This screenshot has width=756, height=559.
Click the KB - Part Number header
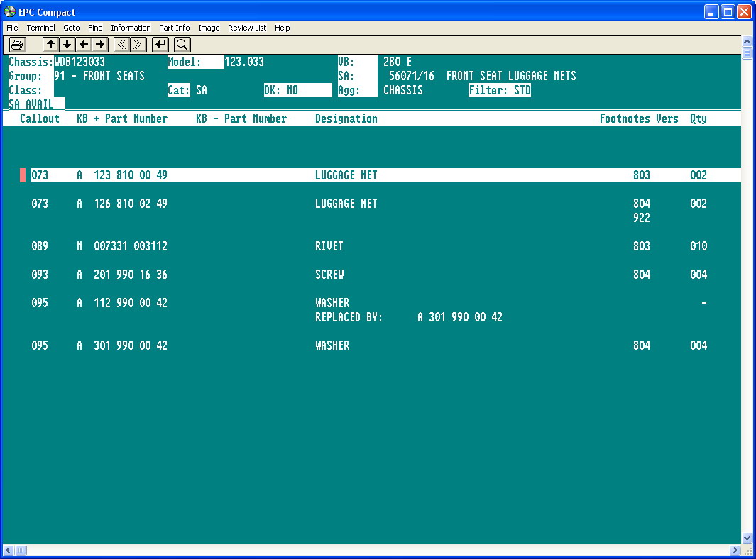click(x=241, y=118)
